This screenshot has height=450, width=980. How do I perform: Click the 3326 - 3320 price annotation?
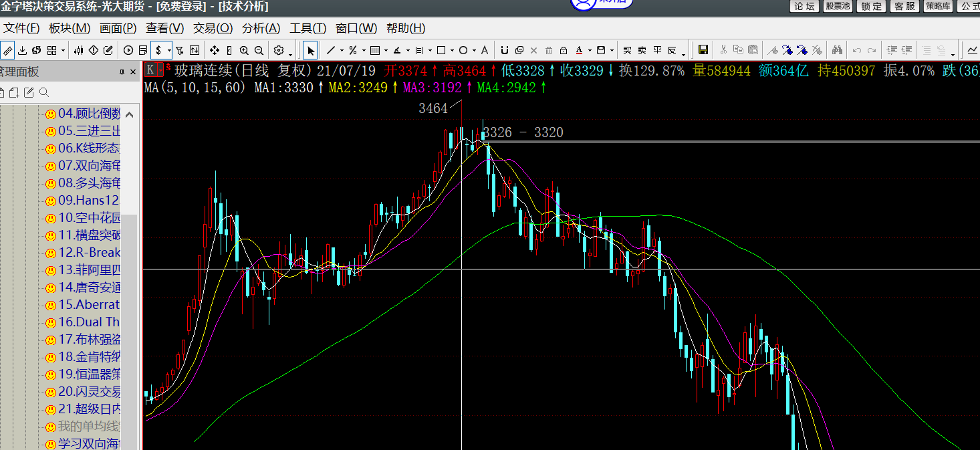tap(523, 132)
